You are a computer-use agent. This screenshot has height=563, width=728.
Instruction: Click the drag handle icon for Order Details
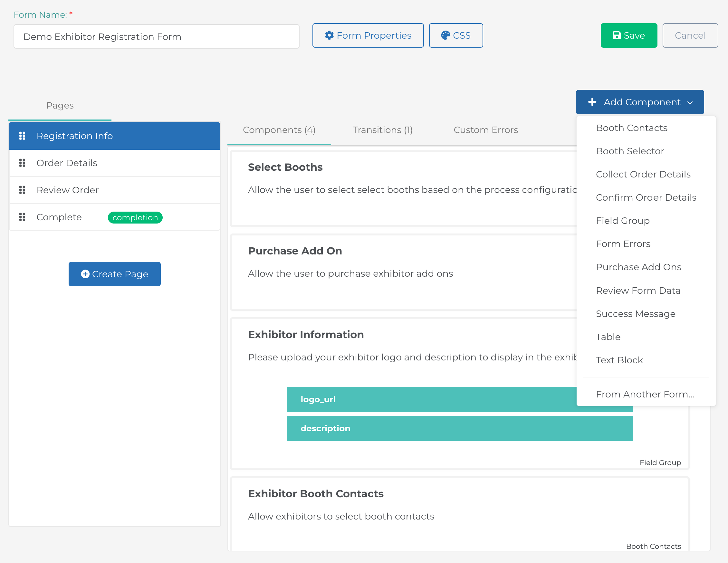click(x=22, y=163)
